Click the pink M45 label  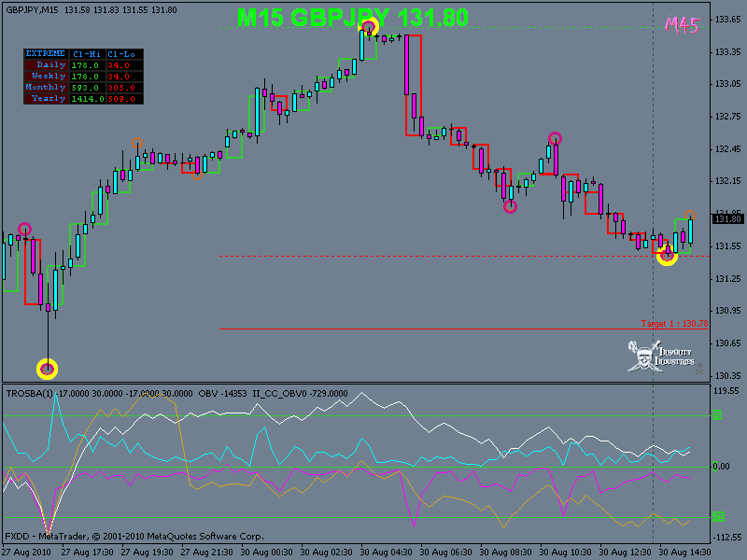coord(682,24)
